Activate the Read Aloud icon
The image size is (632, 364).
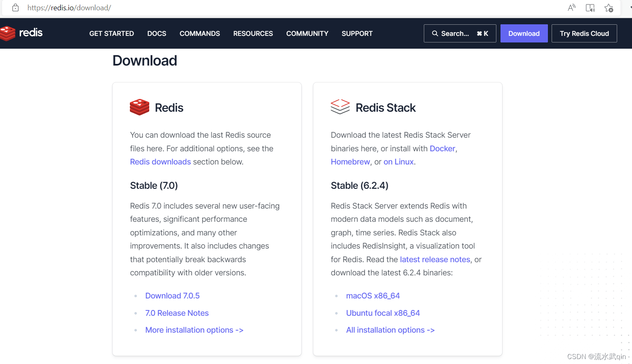[x=571, y=8]
